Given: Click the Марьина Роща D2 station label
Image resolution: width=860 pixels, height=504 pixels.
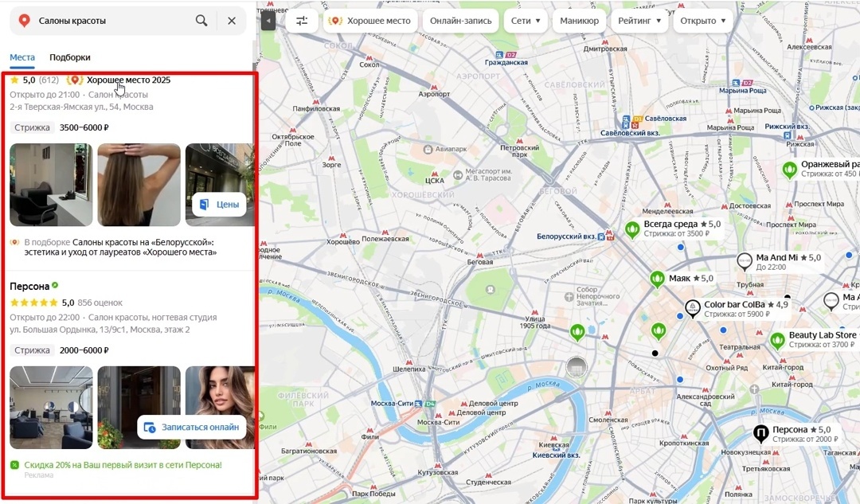Looking at the screenshot, I should pyautogui.click(x=743, y=91).
